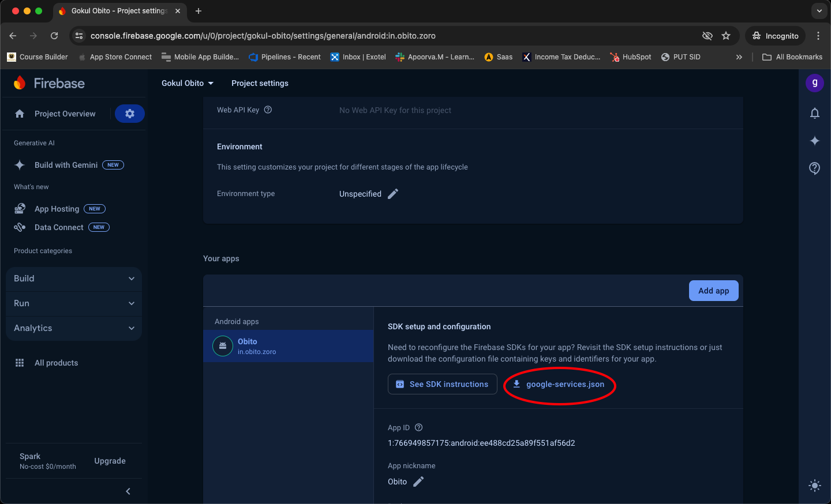Click the Firebase logo in the sidebar

[49, 83]
